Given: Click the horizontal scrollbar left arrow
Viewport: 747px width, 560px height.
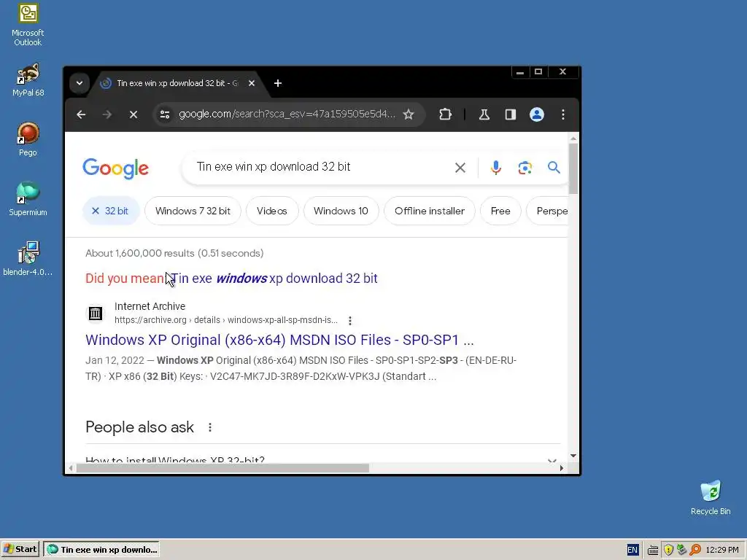Looking at the screenshot, I should [x=71, y=468].
